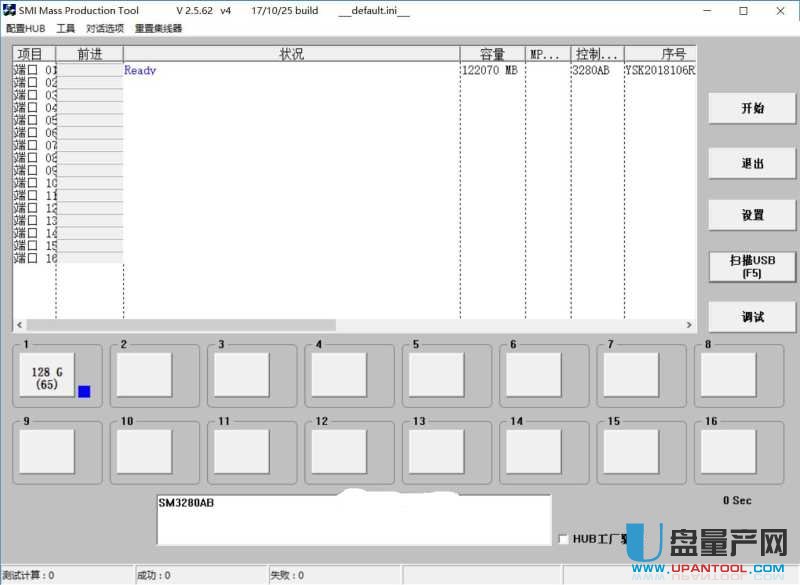Select empty port slot 9

click(x=47, y=451)
